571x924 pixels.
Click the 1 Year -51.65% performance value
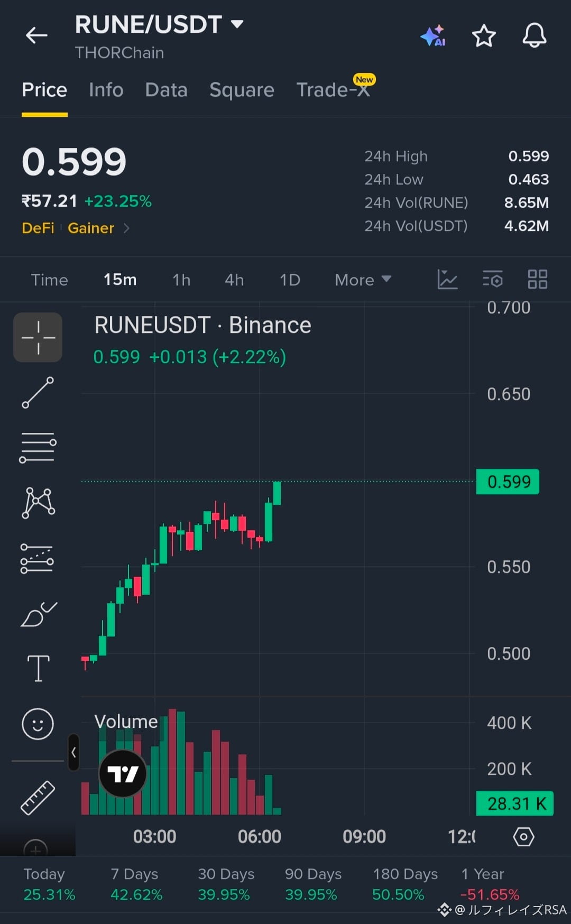point(490,894)
